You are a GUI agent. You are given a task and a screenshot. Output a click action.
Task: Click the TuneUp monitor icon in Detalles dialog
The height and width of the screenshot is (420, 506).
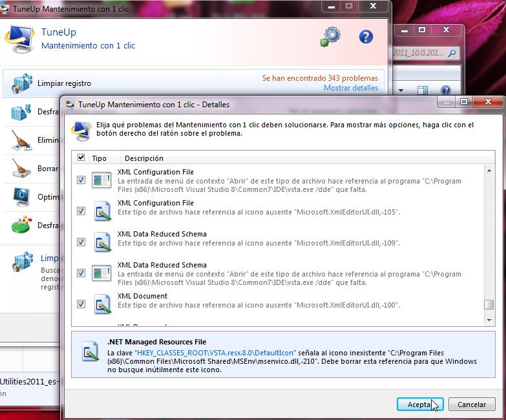pos(81,131)
